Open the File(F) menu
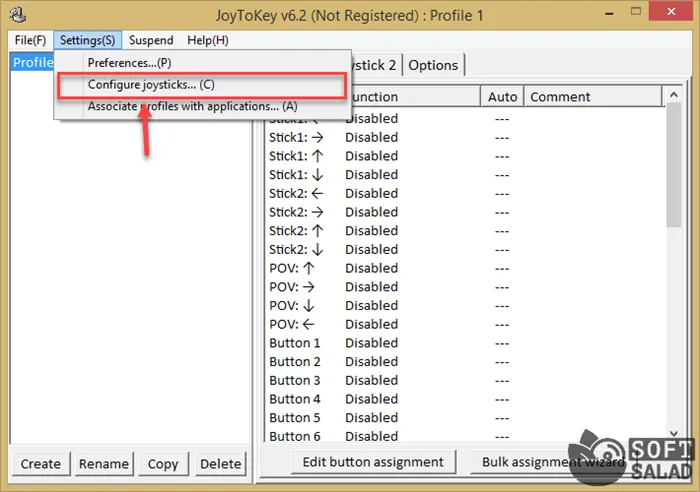Viewport: 700px width, 492px height. (x=30, y=40)
